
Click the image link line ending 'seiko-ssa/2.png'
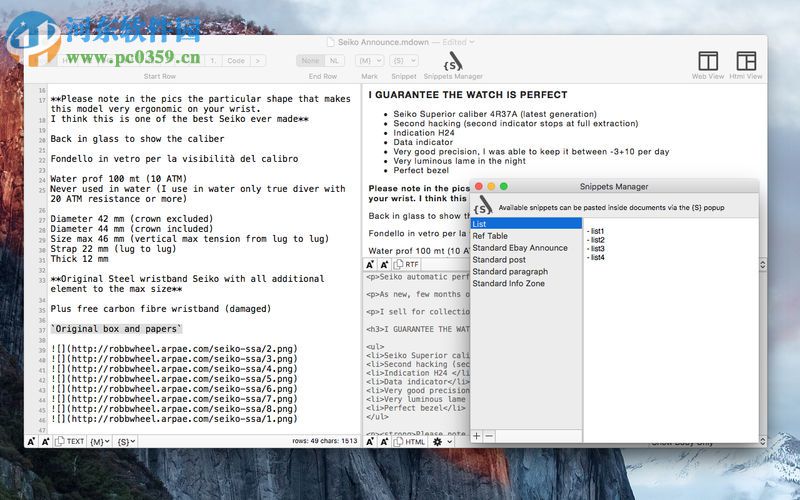(x=174, y=349)
